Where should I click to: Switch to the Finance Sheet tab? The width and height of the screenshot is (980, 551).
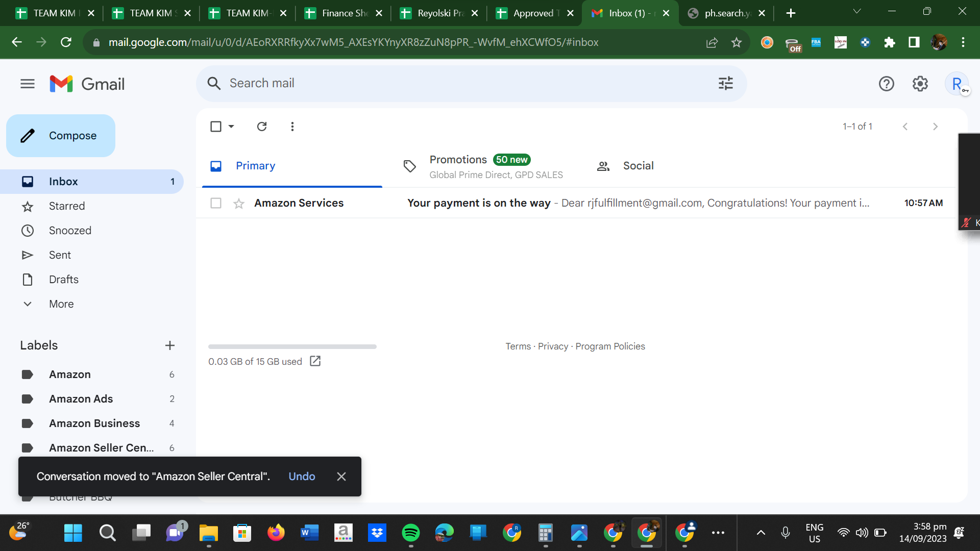[x=343, y=13]
